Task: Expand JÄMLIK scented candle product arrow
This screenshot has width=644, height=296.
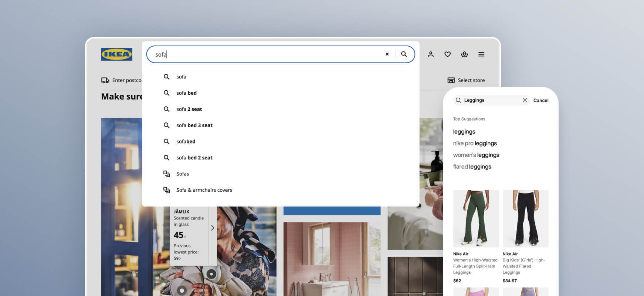Action: 213,228
